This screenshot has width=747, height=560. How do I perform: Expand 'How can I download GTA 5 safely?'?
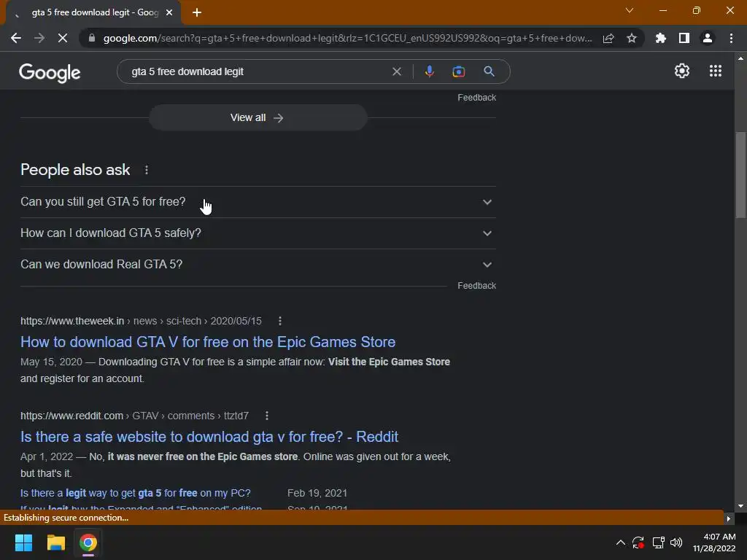pos(258,233)
